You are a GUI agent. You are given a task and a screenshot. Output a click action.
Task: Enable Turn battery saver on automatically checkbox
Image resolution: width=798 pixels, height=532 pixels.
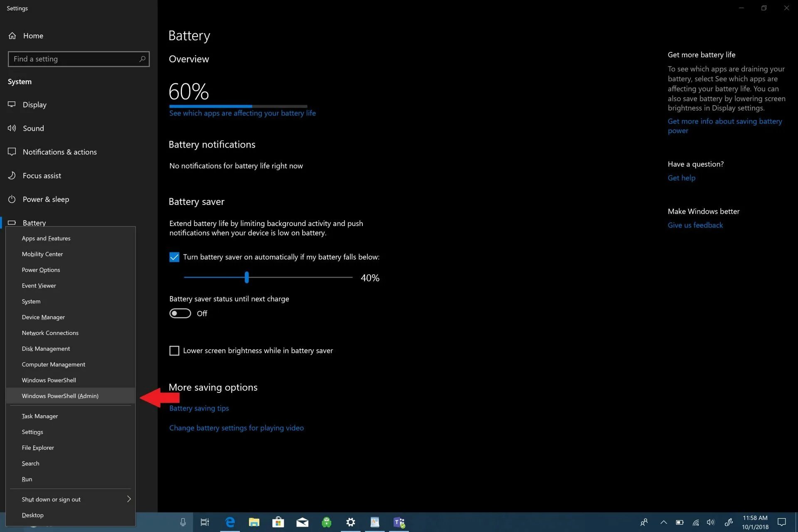(x=174, y=256)
